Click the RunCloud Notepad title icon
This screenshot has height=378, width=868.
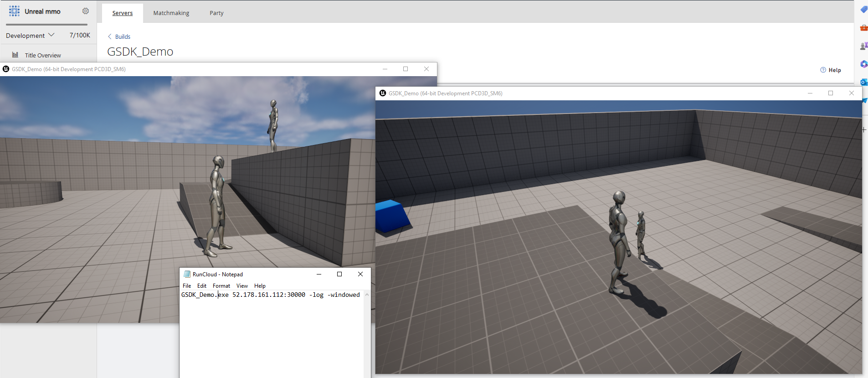click(x=187, y=274)
